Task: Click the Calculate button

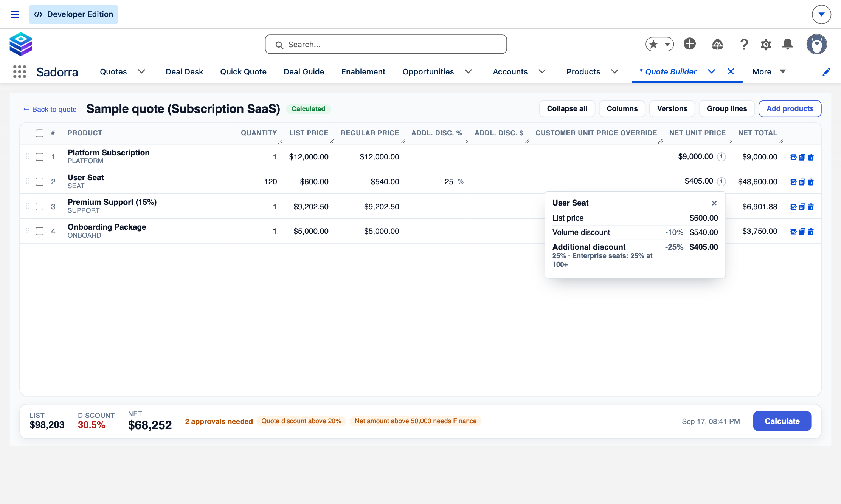Action: click(782, 421)
